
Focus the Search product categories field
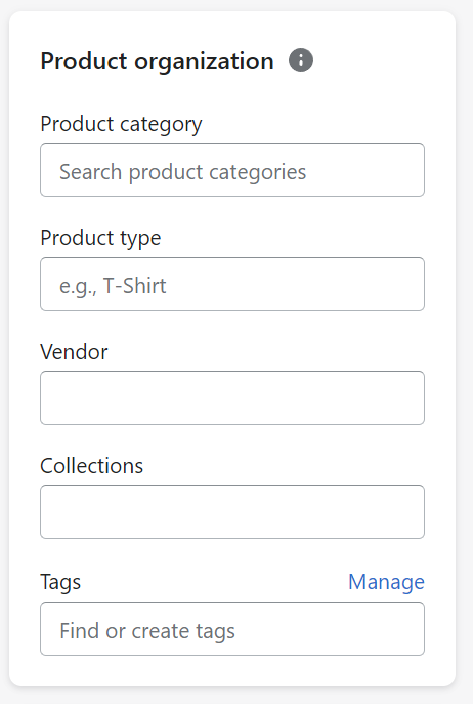point(232,170)
